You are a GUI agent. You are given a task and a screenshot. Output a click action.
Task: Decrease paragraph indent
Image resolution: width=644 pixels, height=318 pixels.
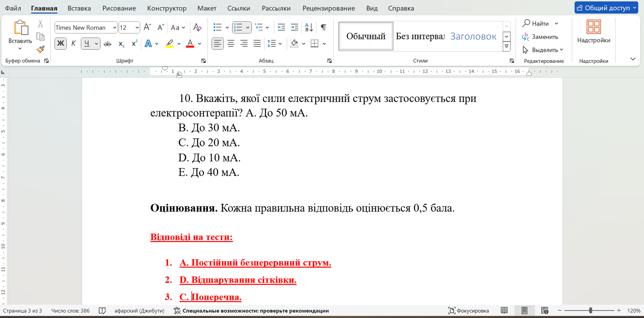[x=281, y=27]
